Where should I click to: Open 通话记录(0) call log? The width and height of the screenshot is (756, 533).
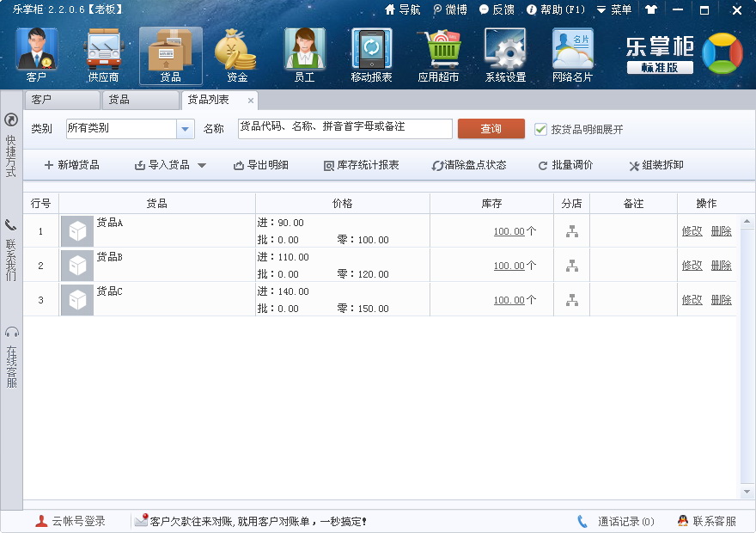(x=616, y=522)
